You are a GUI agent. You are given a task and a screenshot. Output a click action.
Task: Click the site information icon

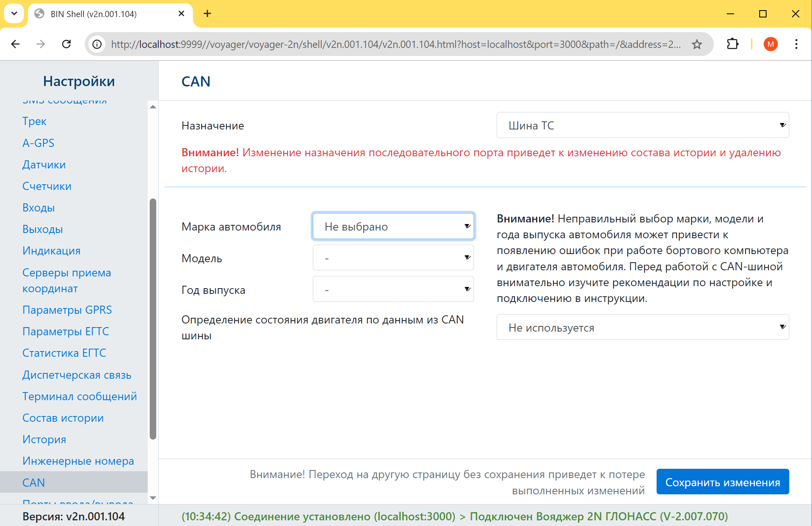[x=97, y=44]
